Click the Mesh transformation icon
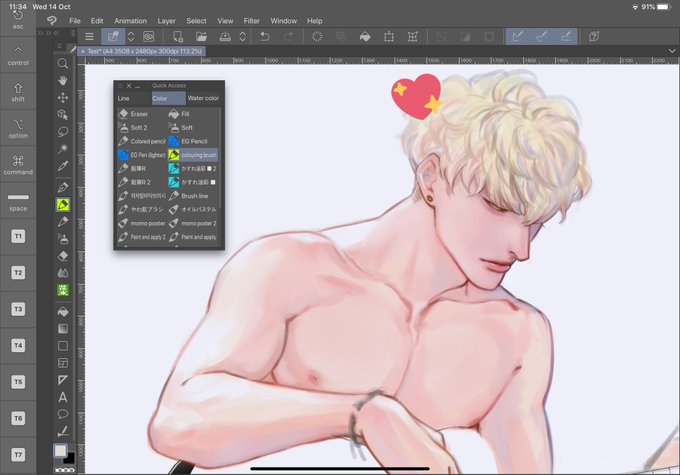This screenshot has width=680, height=475. click(413, 37)
